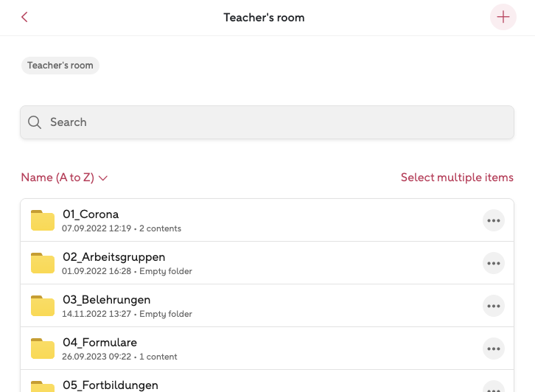Open more options for 01_Corona
Image resolution: width=535 pixels, height=392 pixels.
pos(493,220)
